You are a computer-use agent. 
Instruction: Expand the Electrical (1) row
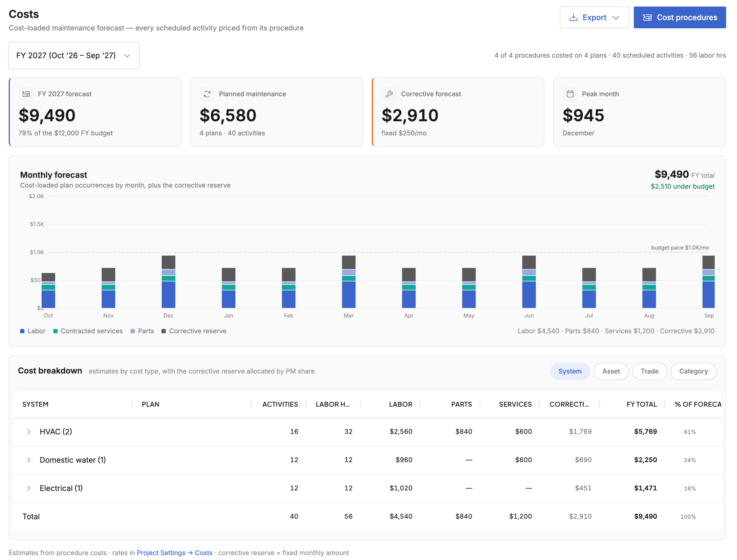(x=29, y=488)
